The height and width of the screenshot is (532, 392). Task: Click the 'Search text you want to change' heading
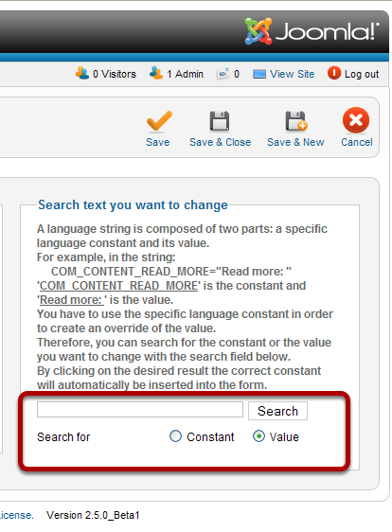tap(133, 204)
